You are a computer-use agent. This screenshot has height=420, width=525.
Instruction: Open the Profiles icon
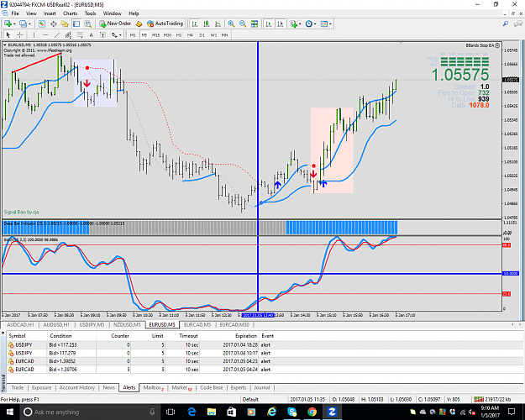(23, 24)
